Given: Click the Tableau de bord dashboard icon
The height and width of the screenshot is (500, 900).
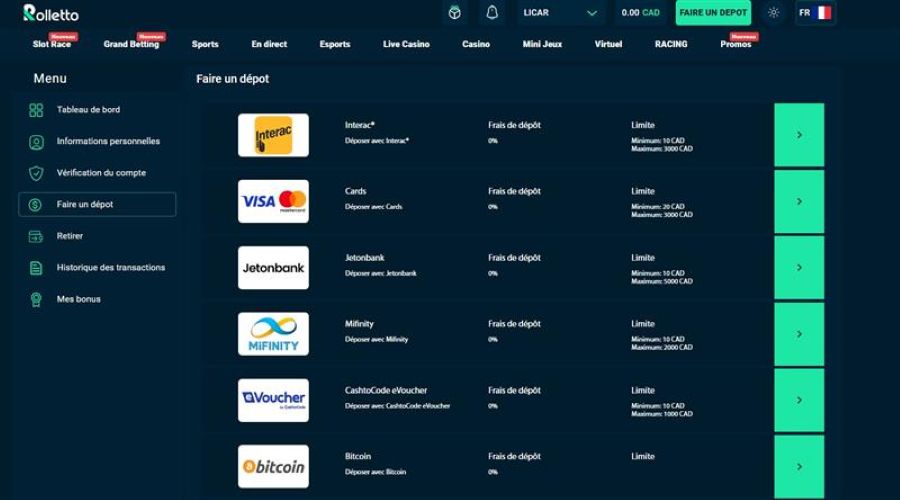Looking at the screenshot, I should click(36, 110).
